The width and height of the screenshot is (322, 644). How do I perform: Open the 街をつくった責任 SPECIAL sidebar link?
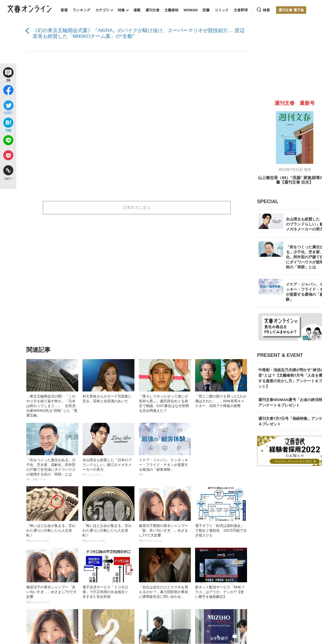(304, 257)
